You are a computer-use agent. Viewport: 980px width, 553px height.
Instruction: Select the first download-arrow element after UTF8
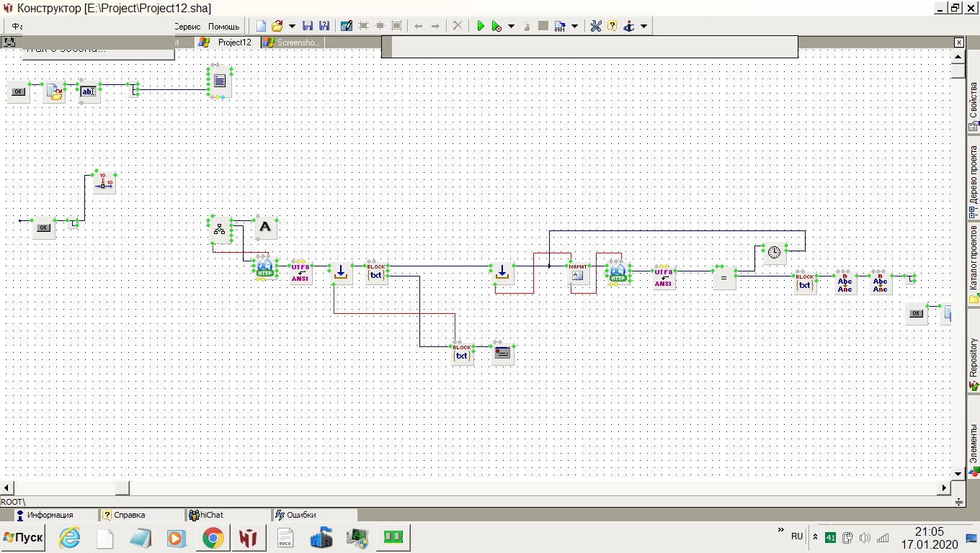(x=341, y=272)
